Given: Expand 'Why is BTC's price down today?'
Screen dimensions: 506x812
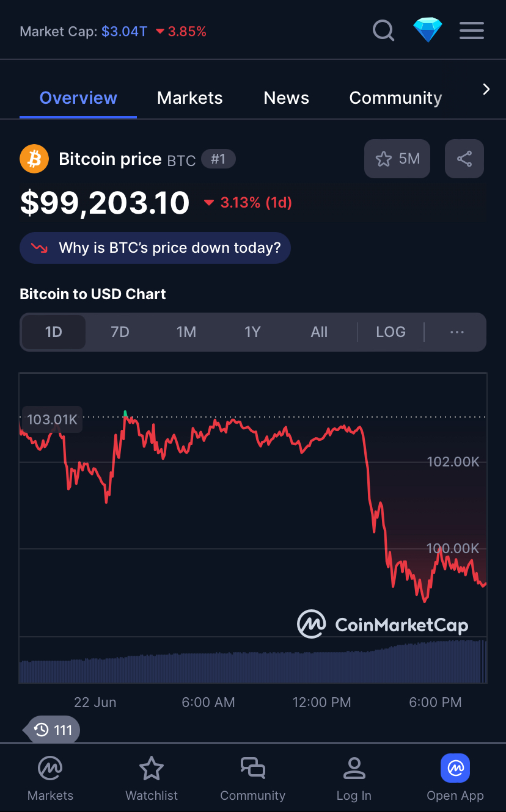Looking at the screenshot, I should pos(155,248).
